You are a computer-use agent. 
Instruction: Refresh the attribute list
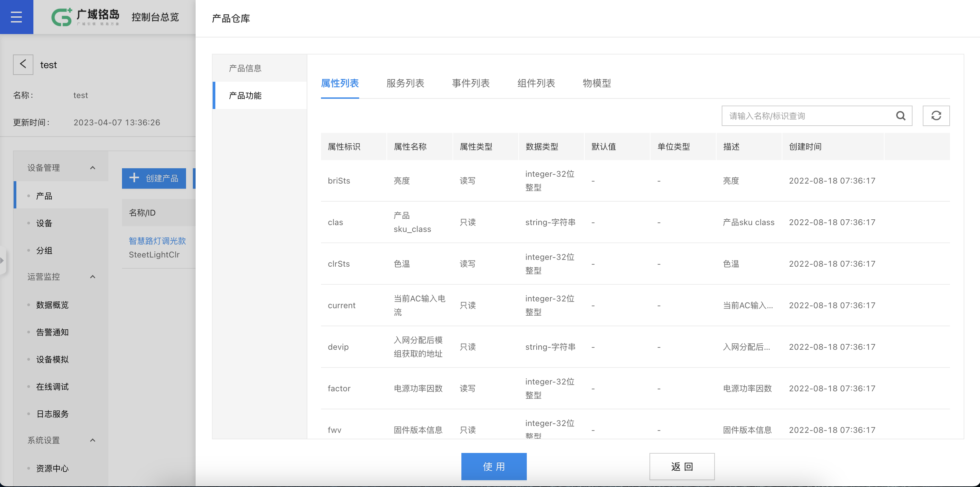(x=936, y=115)
